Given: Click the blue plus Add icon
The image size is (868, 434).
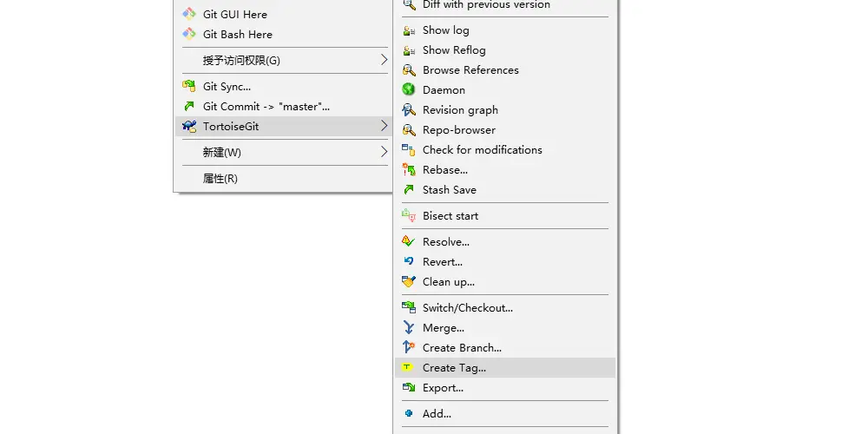Looking at the screenshot, I should pyautogui.click(x=409, y=413).
